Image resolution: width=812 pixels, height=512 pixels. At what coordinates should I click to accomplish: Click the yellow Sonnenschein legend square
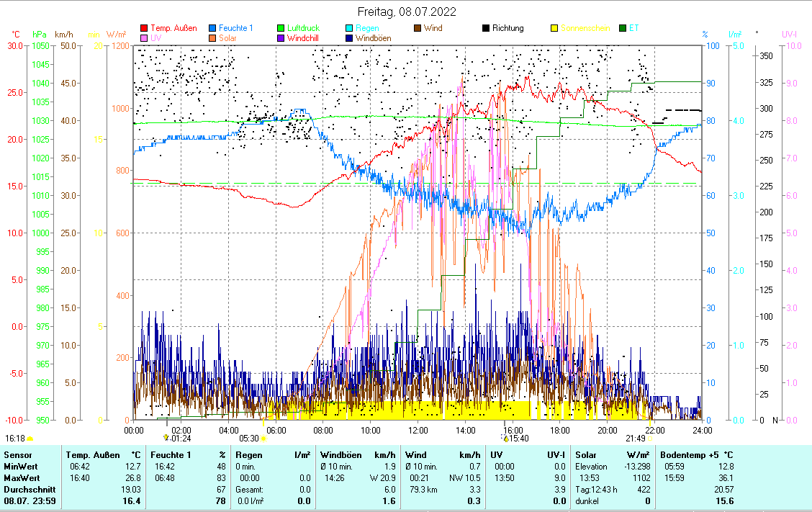[x=554, y=28]
